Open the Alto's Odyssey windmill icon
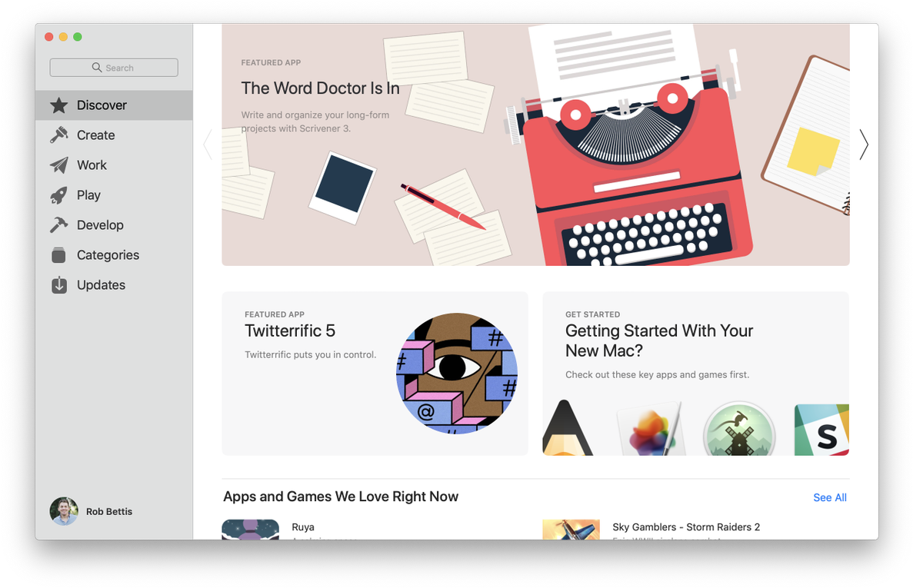The width and height of the screenshot is (913, 588). pyautogui.click(x=739, y=430)
